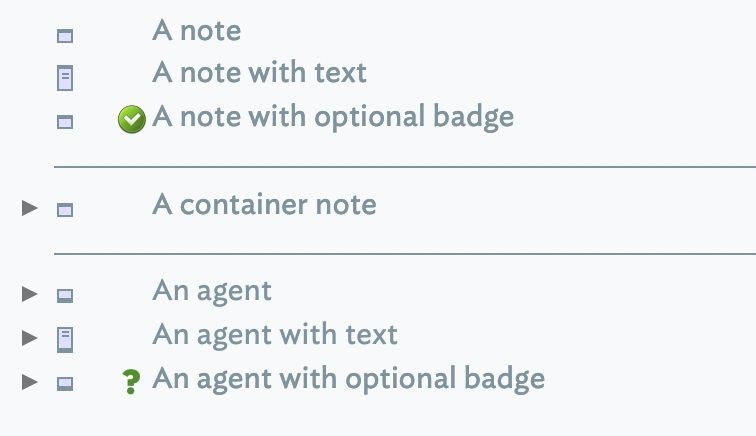Click the note icon beside 'A note with optional badge'
This screenshot has width=756, height=436.
(65, 122)
